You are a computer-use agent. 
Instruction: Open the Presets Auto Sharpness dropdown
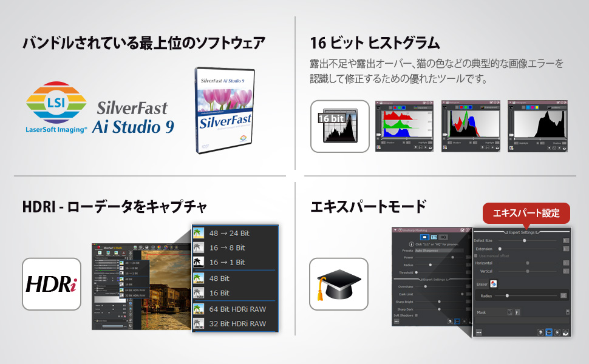440,251
